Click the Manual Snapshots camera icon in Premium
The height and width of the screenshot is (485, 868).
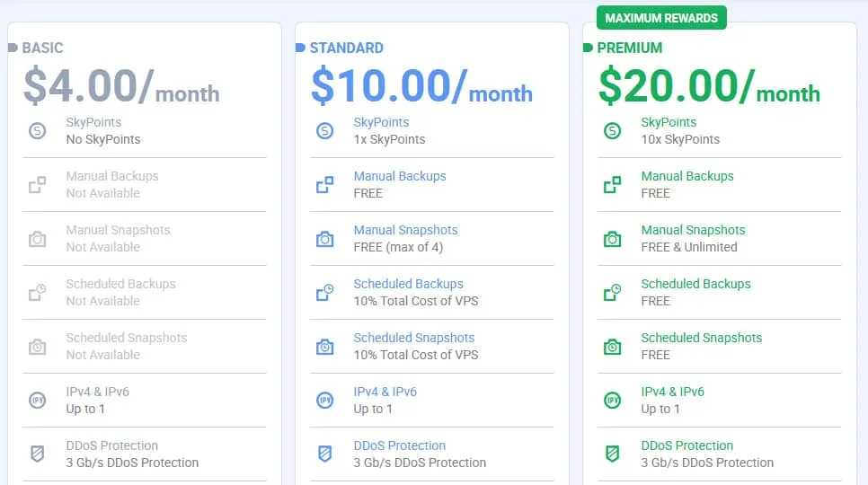(612, 239)
